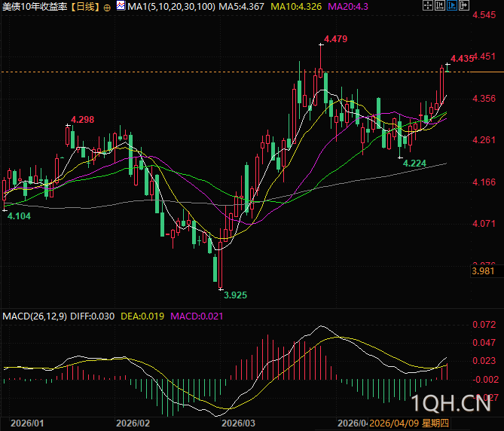This screenshot has width=504, height=431.
Task: Click the 3.981 price marker on the axis
Action: 484,271
